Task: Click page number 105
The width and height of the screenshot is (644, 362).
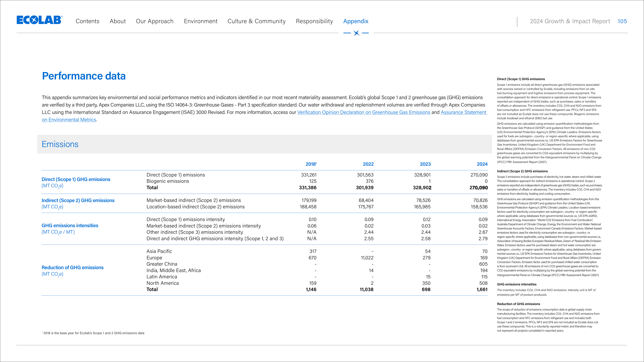Action: click(x=622, y=21)
